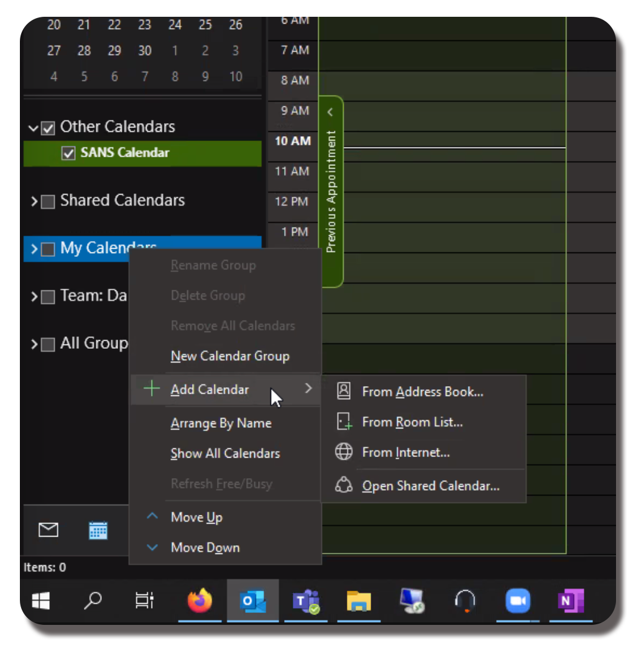Open Task View on the taskbar
The width and height of the screenshot is (644, 651).
pos(144,601)
